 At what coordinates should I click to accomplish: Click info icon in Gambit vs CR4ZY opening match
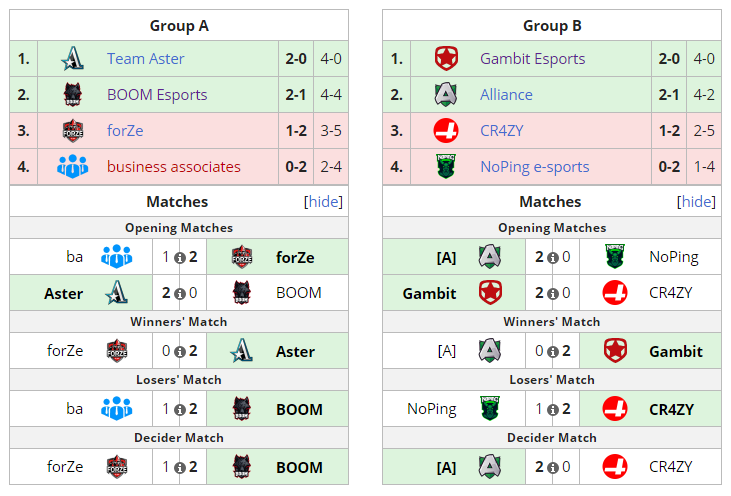[553, 294]
